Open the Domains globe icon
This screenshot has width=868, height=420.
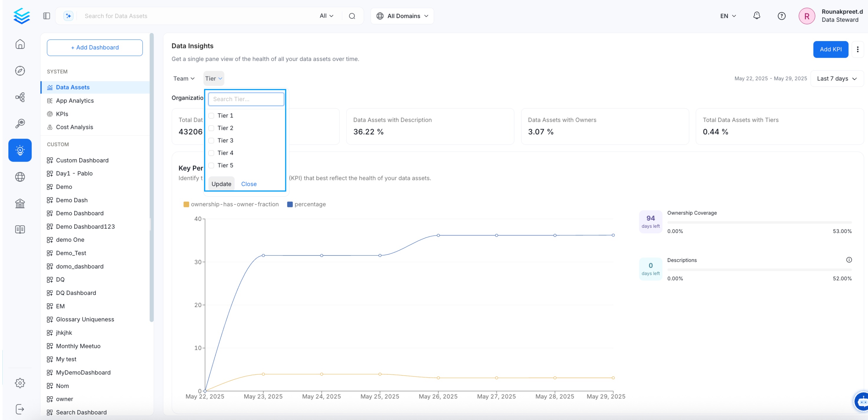[x=20, y=177]
